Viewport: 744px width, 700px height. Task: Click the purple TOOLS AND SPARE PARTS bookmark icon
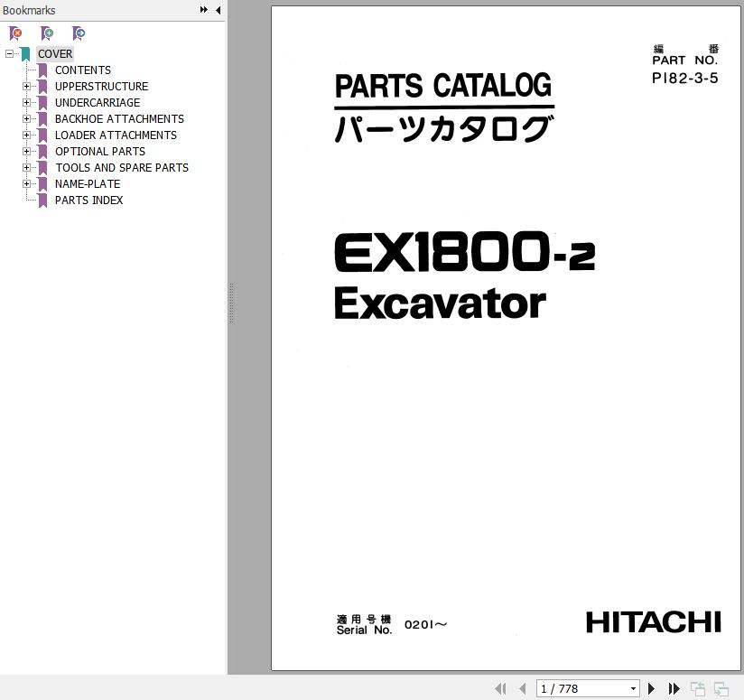[42, 167]
